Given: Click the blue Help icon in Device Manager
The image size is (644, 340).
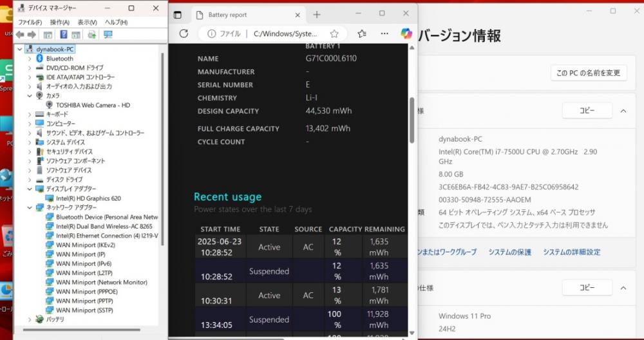Looking at the screenshot, I should (64, 35).
